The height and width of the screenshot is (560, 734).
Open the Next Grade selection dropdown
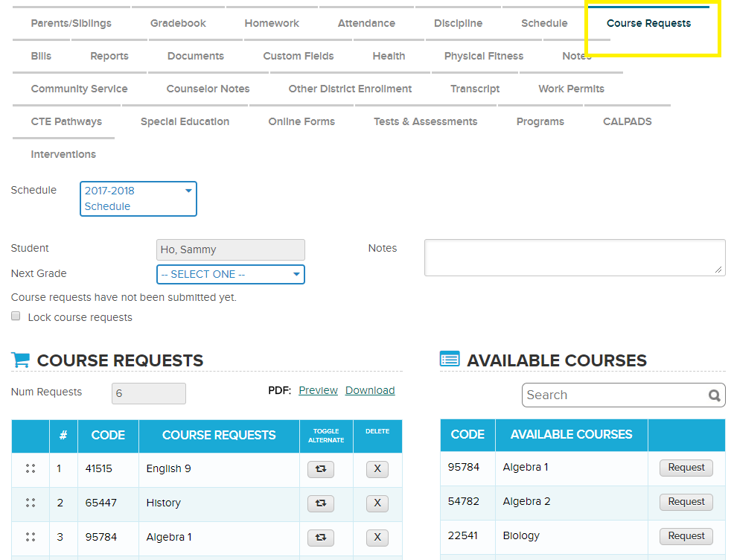pos(230,274)
